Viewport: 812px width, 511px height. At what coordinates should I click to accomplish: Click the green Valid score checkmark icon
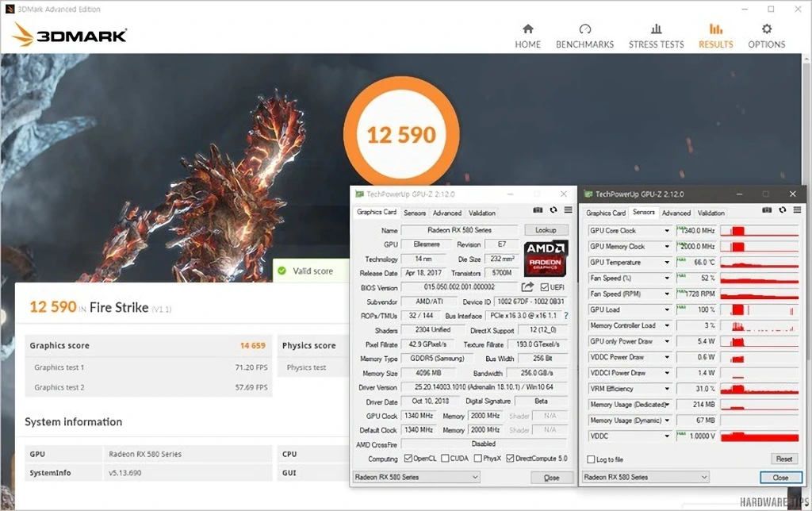pos(282,271)
